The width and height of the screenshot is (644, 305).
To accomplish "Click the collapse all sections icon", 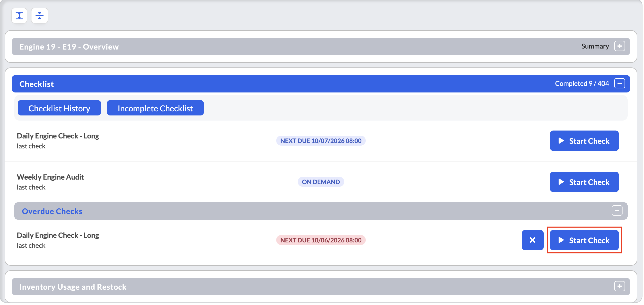I will pos(39,16).
